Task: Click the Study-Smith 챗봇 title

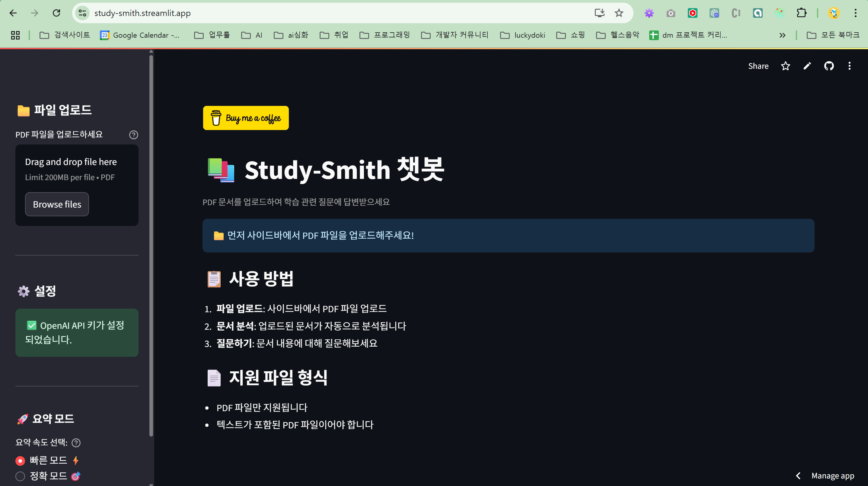Action: coord(325,170)
